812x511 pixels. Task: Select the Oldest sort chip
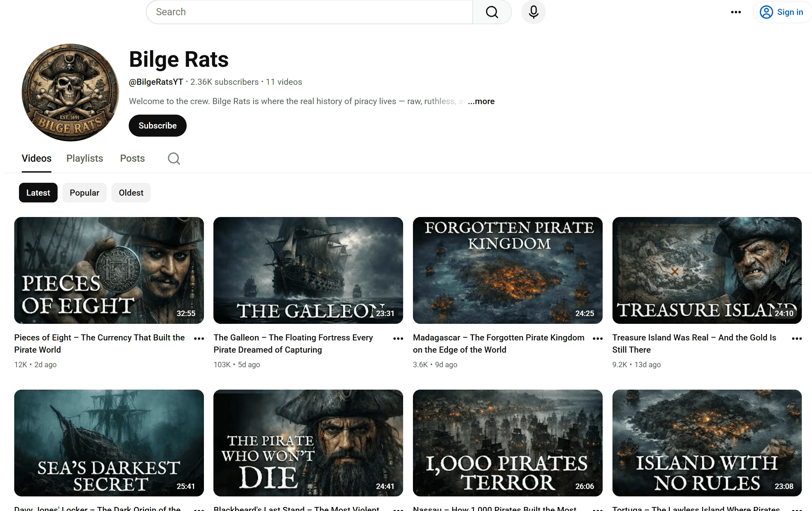(x=131, y=193)
